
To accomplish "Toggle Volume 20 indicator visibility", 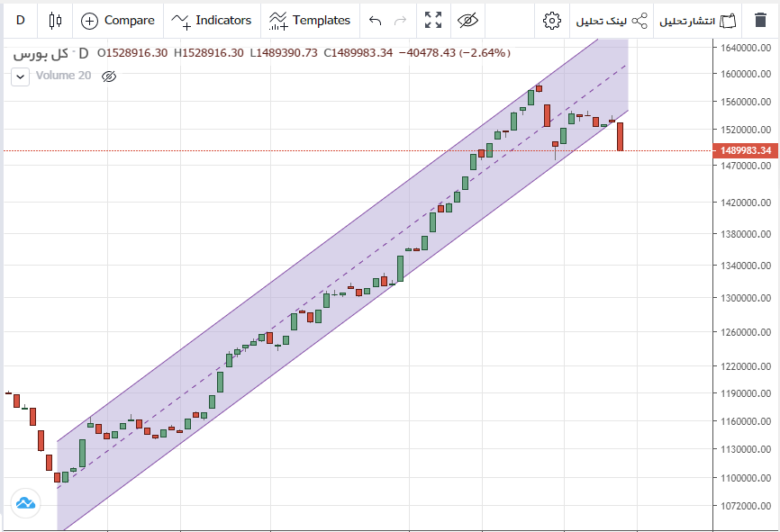I will tap(109, 77).
